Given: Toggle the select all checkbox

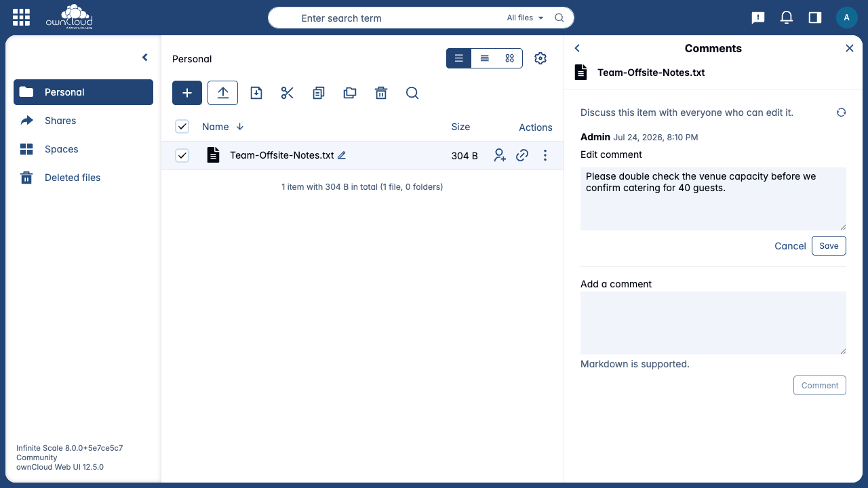Looking at the screenshot, I should (x=182, y=127).
